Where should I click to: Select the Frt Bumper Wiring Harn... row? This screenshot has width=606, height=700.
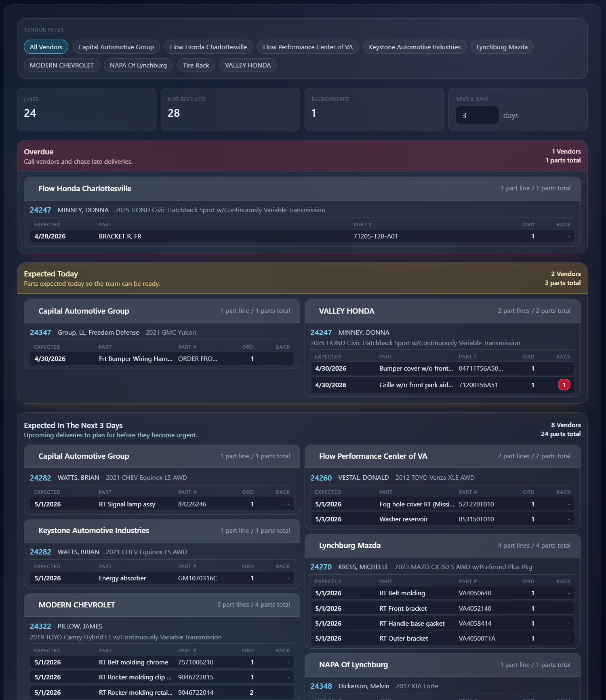162,358
